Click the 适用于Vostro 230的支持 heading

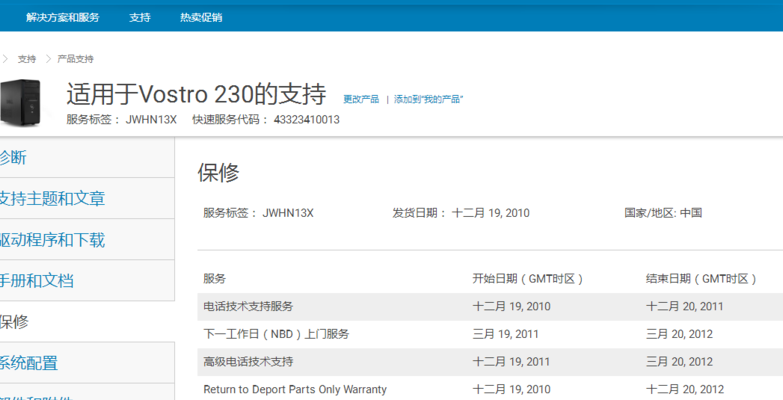196,94
